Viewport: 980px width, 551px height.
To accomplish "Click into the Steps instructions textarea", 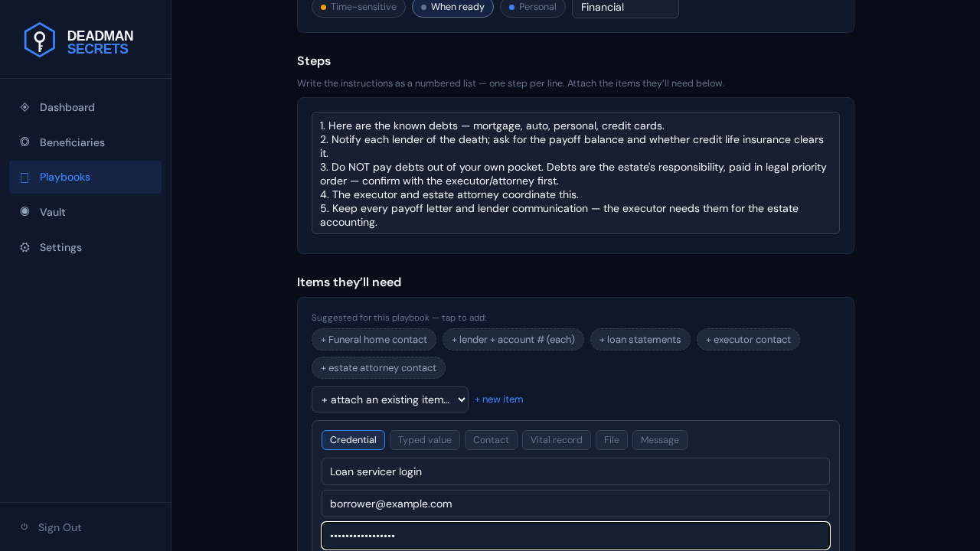I will tap(576, 173).
